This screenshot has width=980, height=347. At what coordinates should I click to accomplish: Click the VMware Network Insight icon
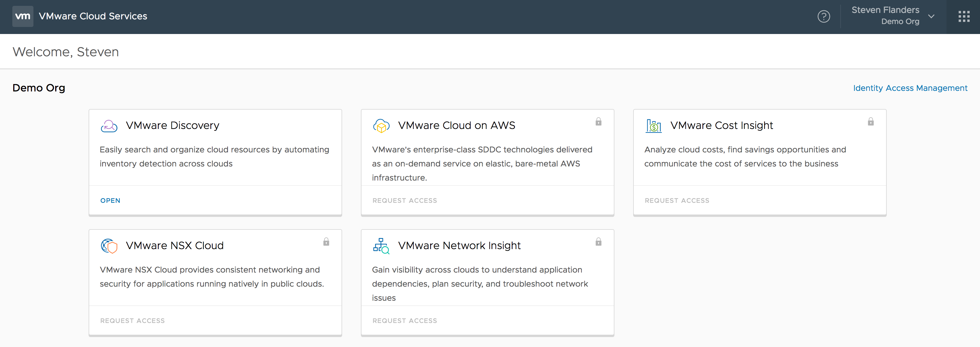click(x=381, y=246)
